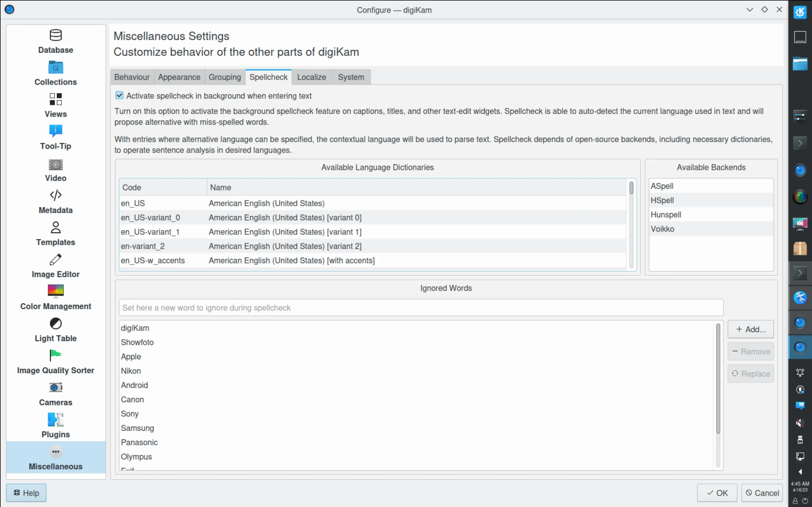812x507 pixels.
Task: Open Light Table configuration
Action: [55, 329]
